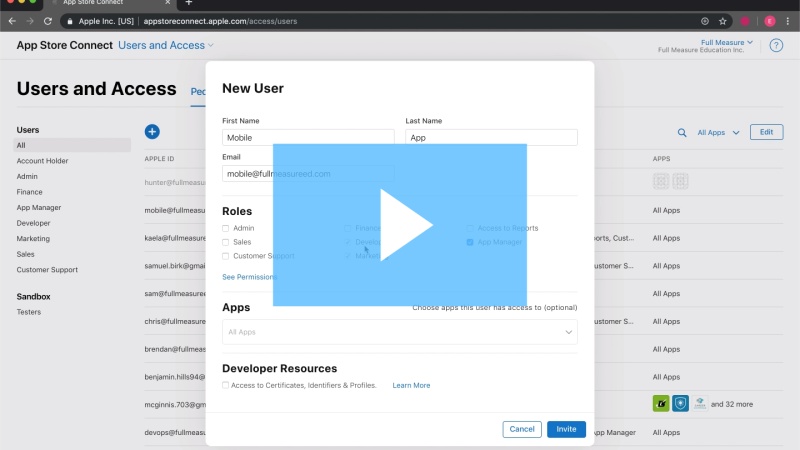Open benjamin.hills94@ user row
Viewport: 800px width, 450px height.
175,377
